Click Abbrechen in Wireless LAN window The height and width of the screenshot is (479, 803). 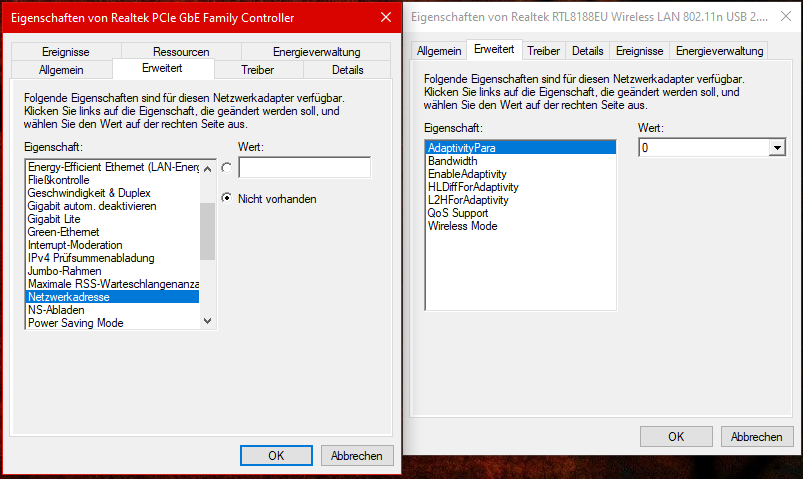coord(756,436)
